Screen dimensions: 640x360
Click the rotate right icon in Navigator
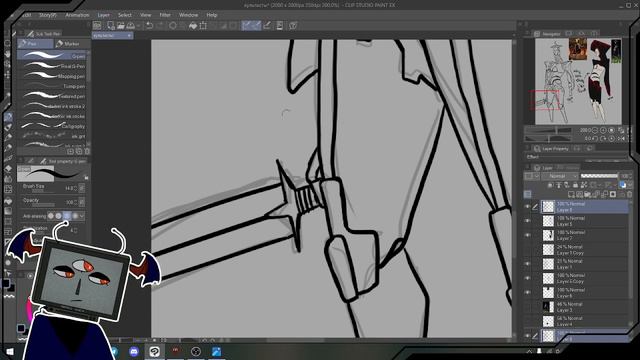(603, 139)
